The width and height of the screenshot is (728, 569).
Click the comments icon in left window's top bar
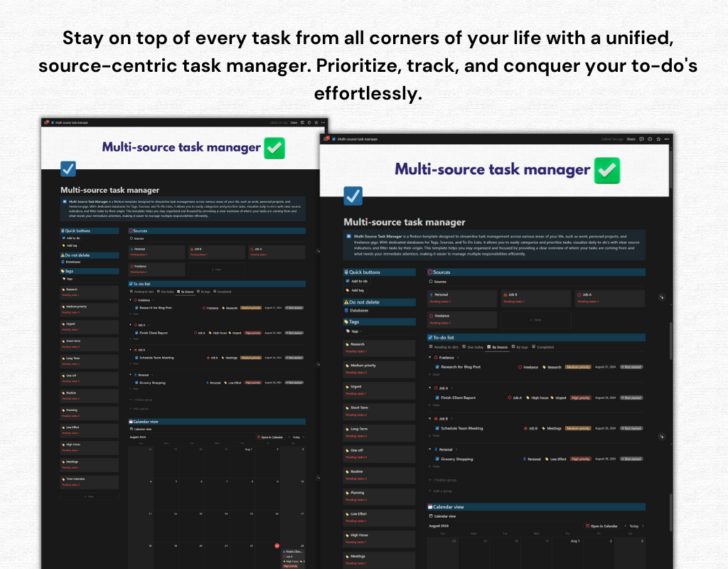(302, 122)
